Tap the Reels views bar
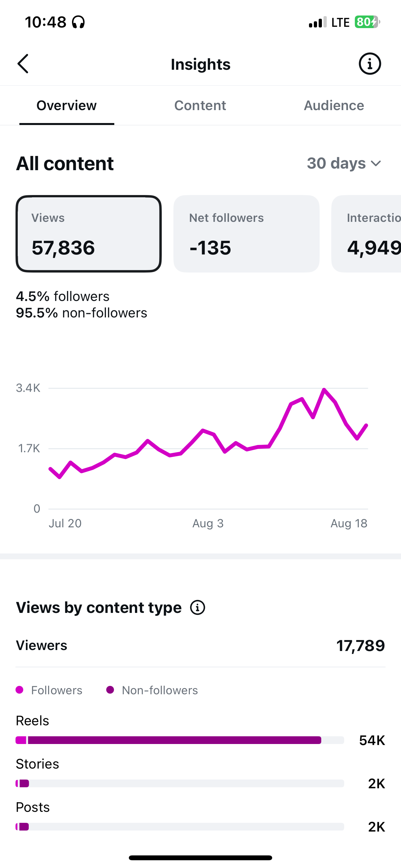 point(180,740)
